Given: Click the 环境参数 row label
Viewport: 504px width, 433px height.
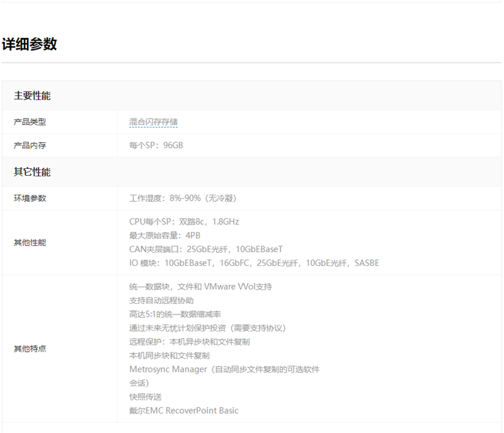Looking at the screenshot, I should 30,198.
